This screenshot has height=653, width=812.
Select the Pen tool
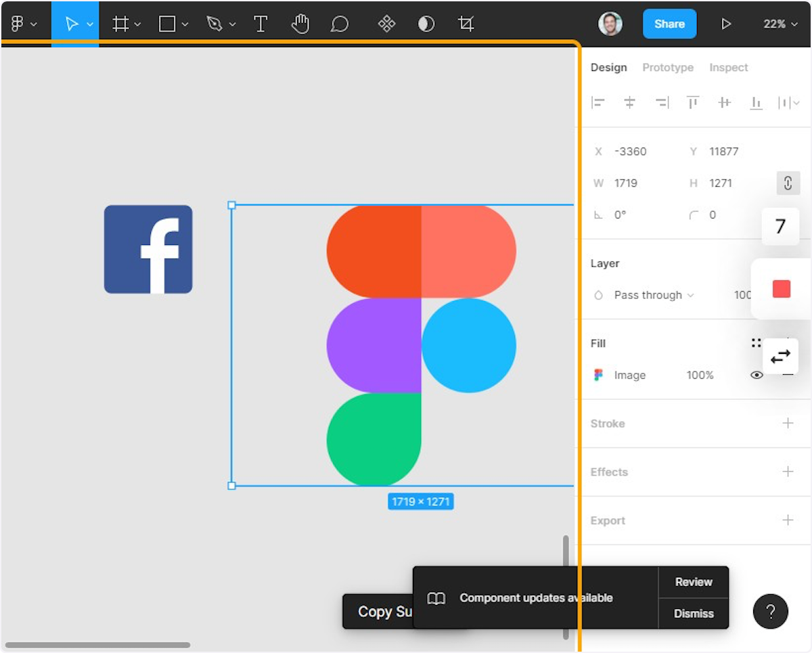215,24
